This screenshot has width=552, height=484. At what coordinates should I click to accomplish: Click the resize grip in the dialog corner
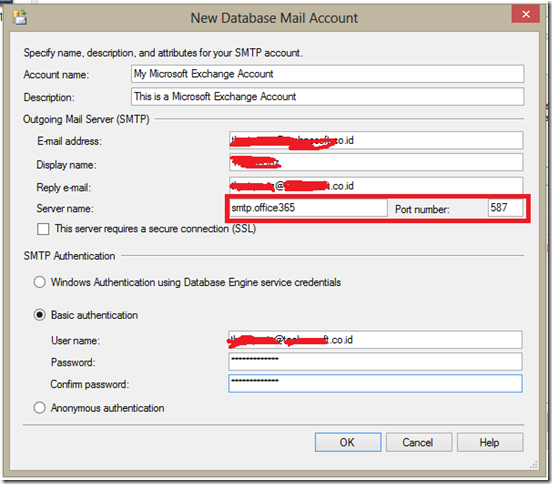pyautogui.click(x=534, y=465)
